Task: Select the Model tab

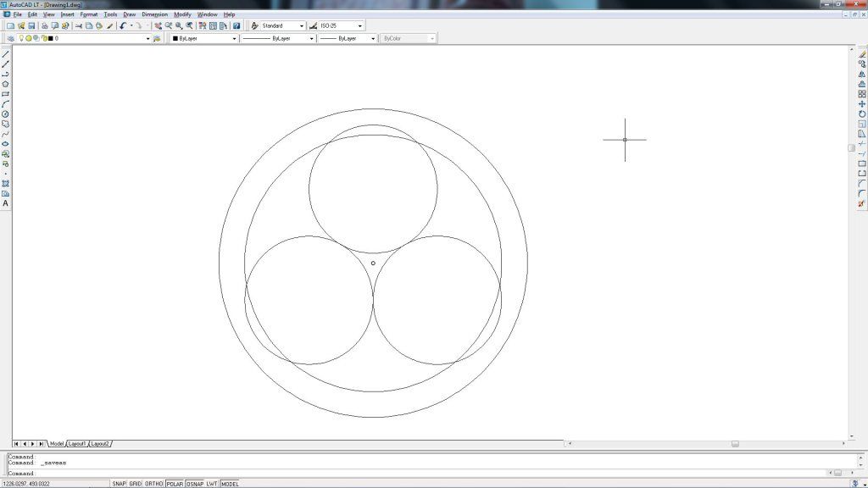Action: (57, 444)
